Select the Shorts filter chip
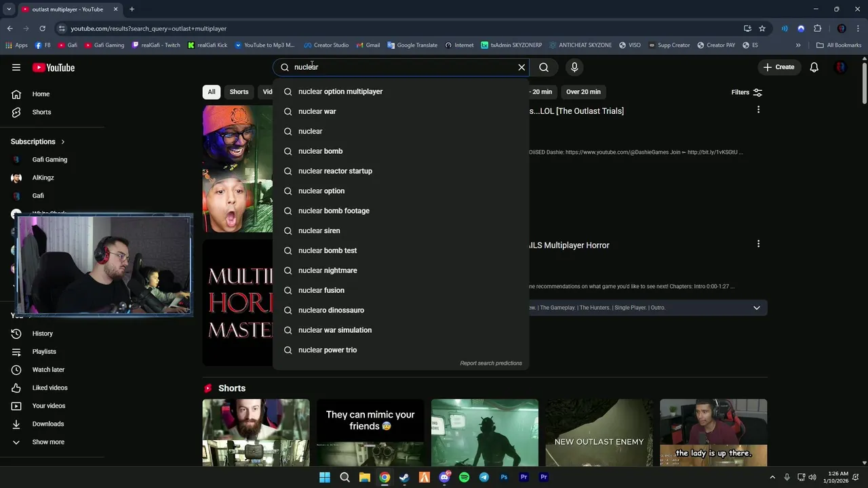 click(239, 92)
